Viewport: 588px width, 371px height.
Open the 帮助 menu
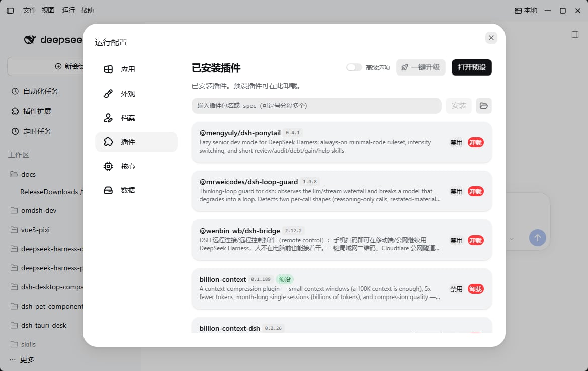coord(87,10)
